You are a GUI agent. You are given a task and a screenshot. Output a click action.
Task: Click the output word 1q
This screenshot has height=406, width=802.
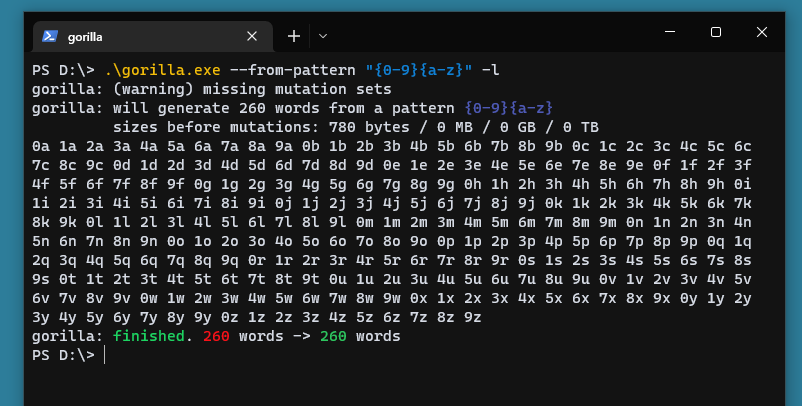(x=743, y=242)
